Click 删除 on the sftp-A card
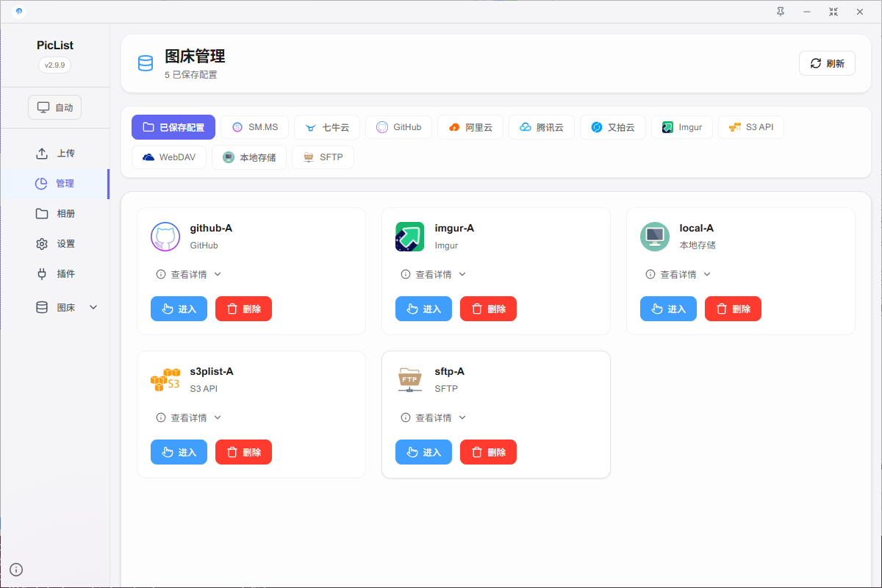Viewport: 882px width, 588px height. coord(488,452)
